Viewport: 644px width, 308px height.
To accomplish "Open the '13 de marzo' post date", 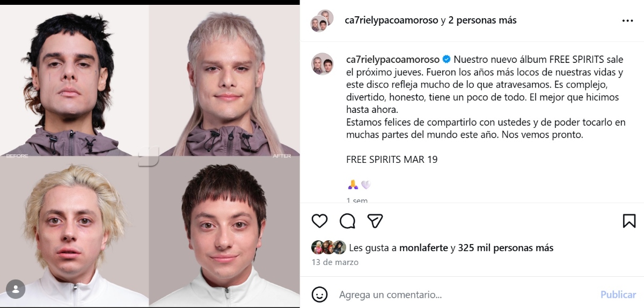I will tap(335, 262).
